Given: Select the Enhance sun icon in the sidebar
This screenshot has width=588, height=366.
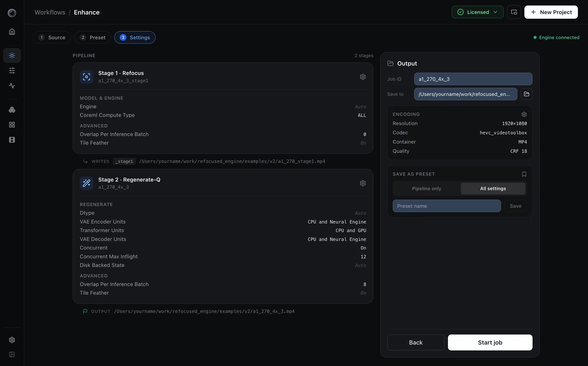Looking at the screenshot, I should (12, 55).
